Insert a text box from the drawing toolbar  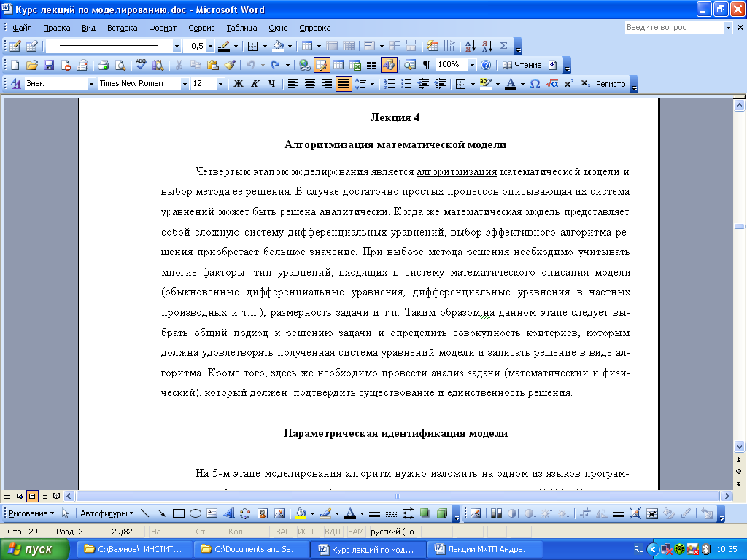tap(212, 513)
